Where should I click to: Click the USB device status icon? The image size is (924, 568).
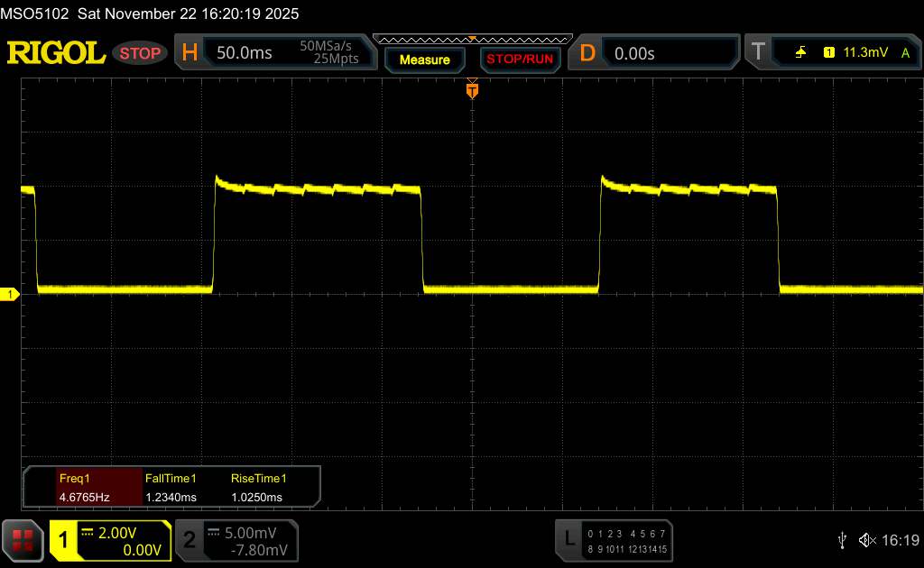[842, 540]
